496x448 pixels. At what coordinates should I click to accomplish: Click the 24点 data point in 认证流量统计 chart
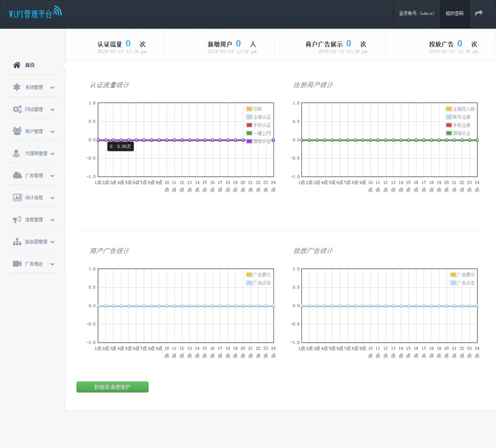(273, 140)
